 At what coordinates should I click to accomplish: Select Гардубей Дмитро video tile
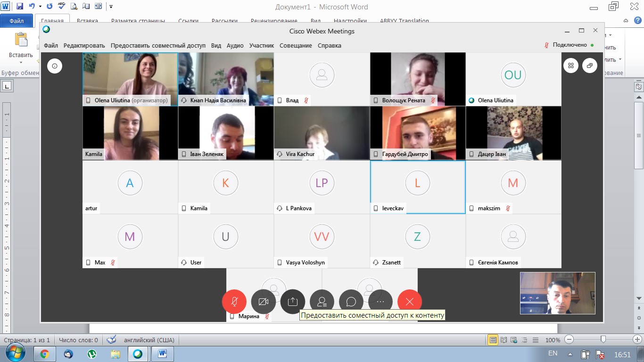pos(418,133)
